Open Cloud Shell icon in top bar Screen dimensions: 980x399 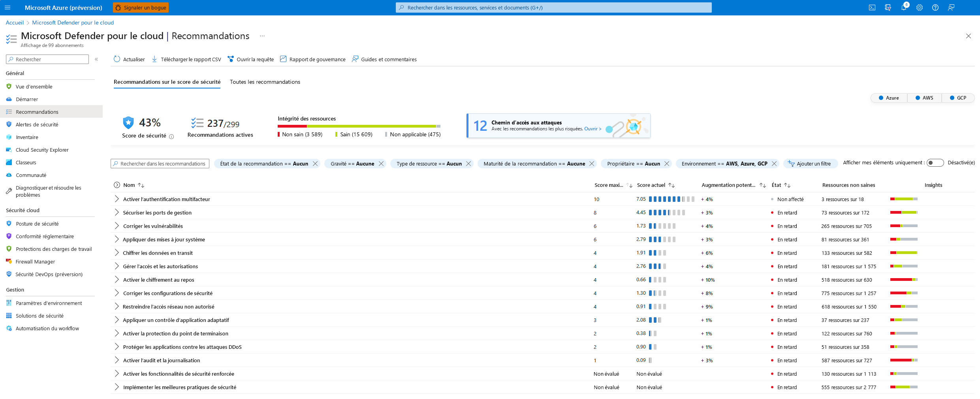[x=872, y=8]
